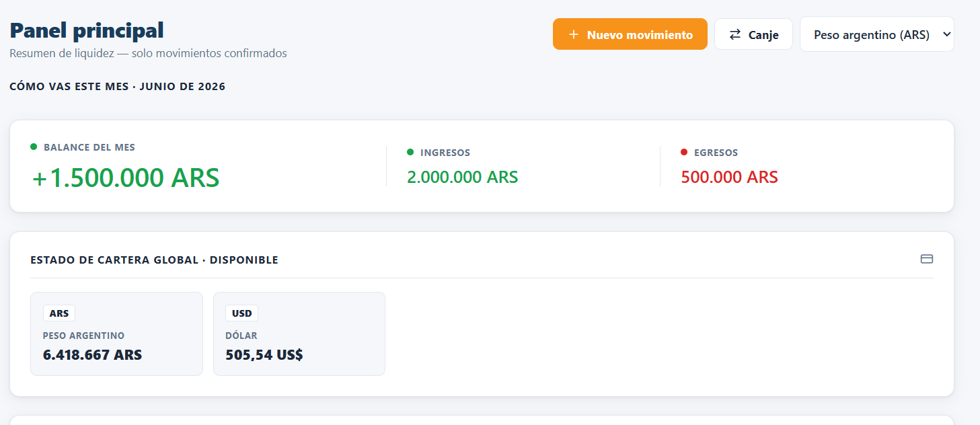Viewport: 980px width, 425px height.
Task: Open the Canje exchange button
Action: [x=753, y=34]
